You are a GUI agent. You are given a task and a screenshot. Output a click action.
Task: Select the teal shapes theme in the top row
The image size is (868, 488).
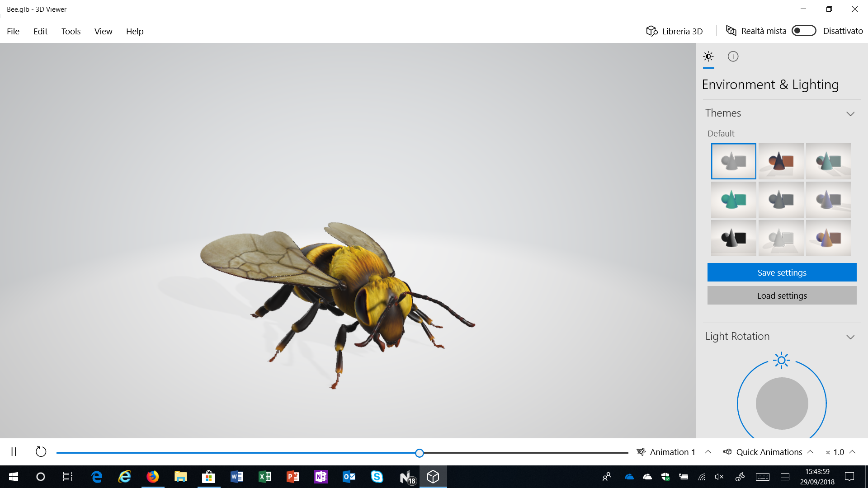pyautogui.click(x=828, y=161)
